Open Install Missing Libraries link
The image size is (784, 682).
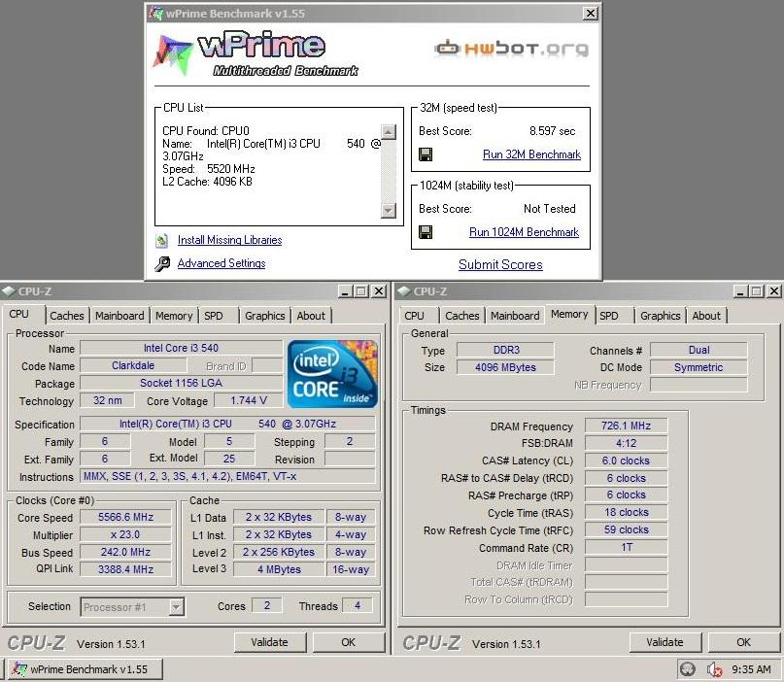coord(229,240)
